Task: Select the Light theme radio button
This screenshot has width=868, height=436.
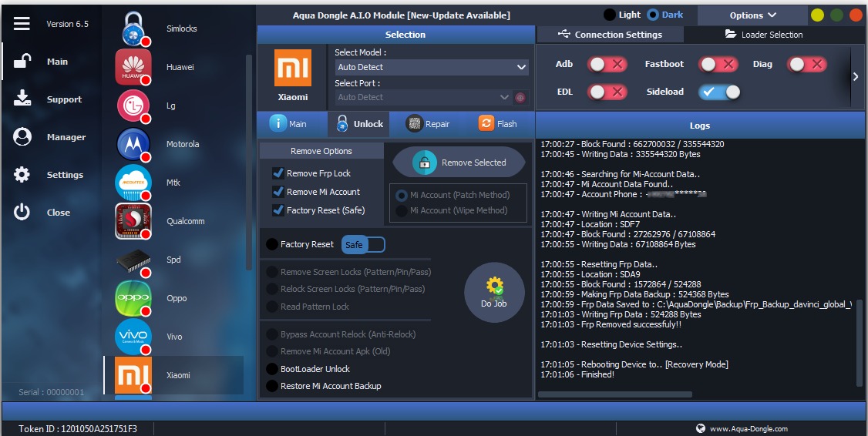Action: [610, 15]
